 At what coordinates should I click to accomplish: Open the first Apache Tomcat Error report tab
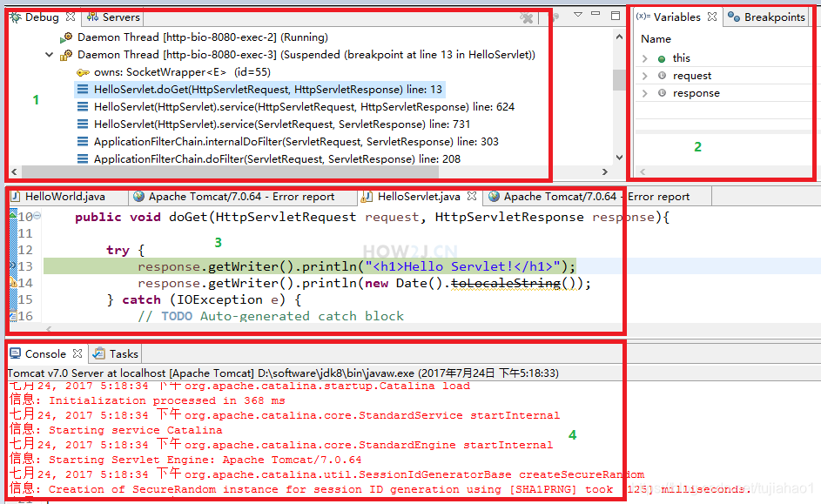tap(241, 197)
